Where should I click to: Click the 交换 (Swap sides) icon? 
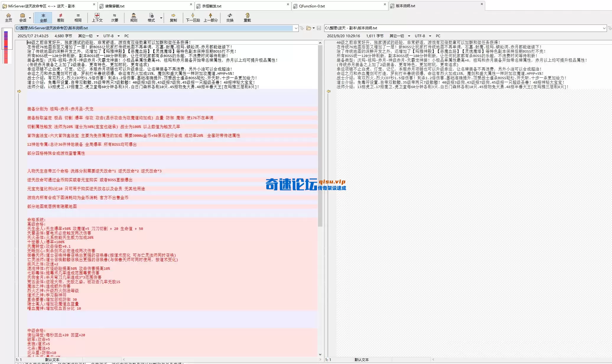pyautogui.click(x=230, y=17)
